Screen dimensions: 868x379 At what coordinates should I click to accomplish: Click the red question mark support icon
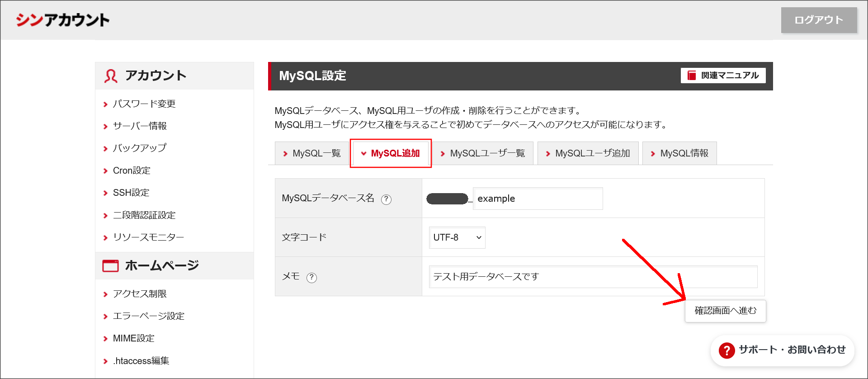pos(726,351)
